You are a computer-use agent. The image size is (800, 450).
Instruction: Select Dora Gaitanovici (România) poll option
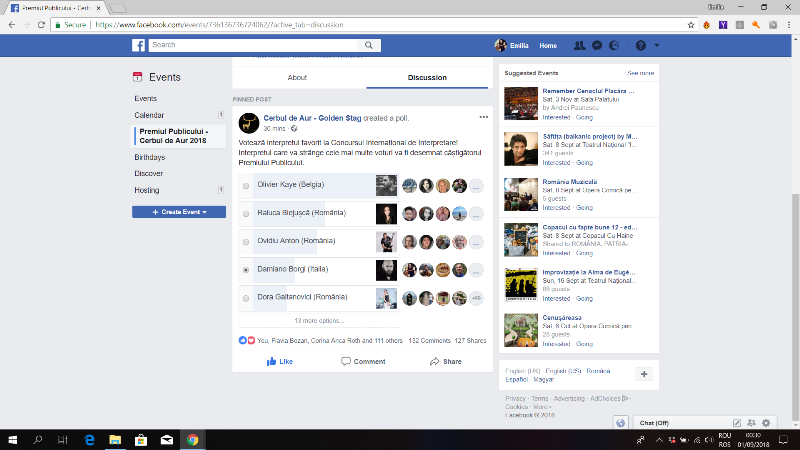tap(246, 298)
